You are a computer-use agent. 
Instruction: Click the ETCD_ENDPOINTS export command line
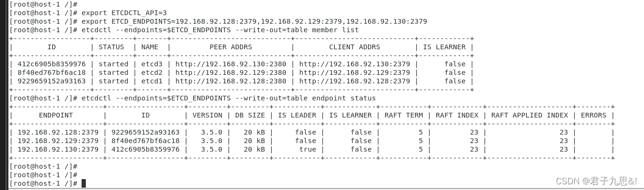click(254, 21)
